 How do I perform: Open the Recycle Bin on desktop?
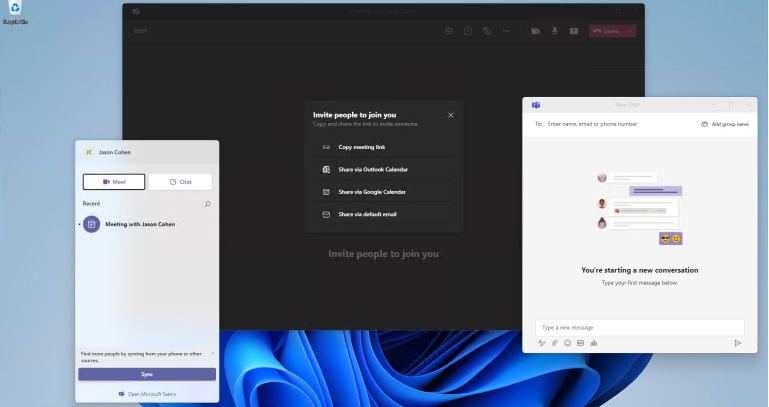tap(15, 12)
